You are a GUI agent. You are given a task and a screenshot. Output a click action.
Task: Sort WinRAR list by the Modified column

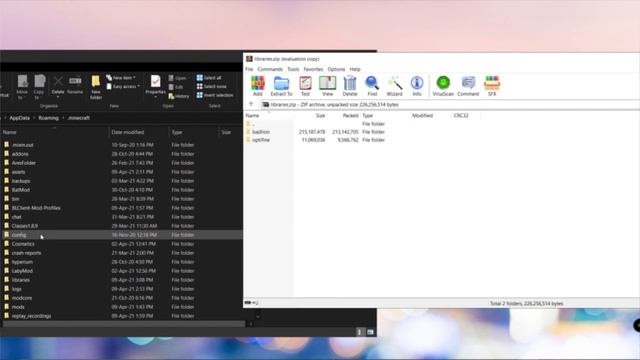click(422, 116)
